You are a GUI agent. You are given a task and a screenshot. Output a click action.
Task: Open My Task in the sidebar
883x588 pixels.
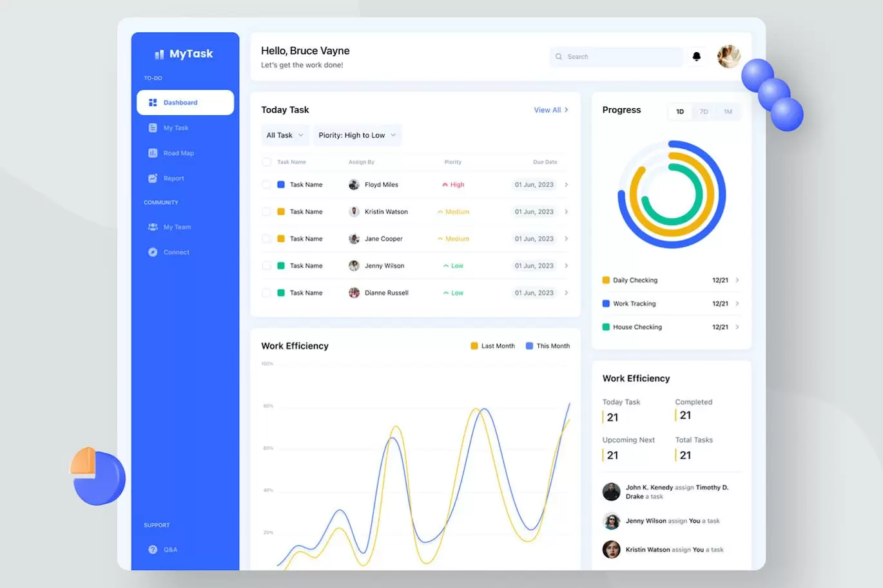(175, 128)
